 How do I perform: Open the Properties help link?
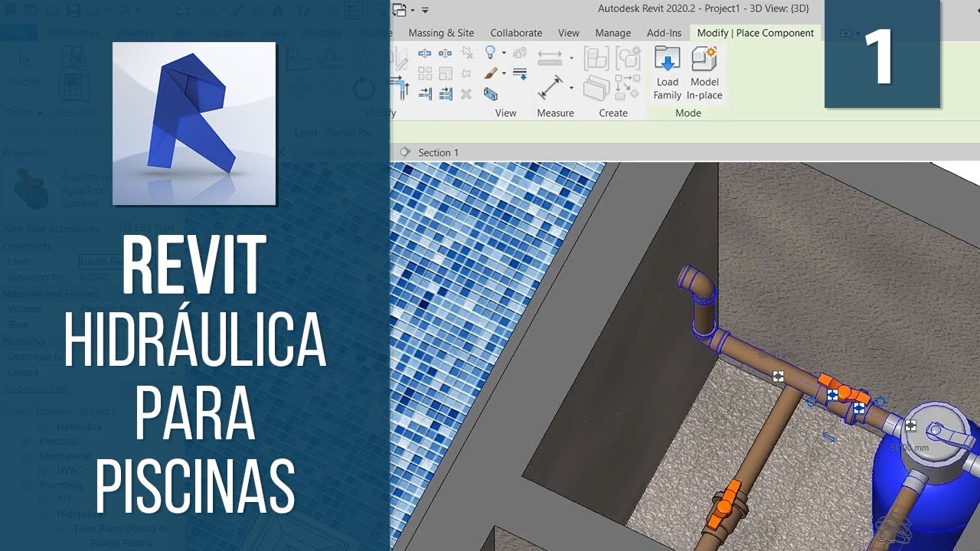click(36, 388)
